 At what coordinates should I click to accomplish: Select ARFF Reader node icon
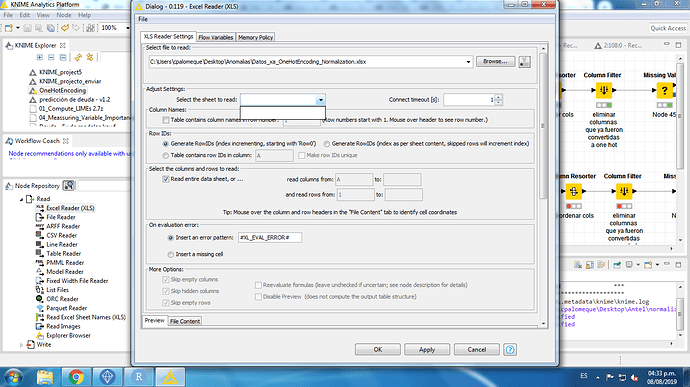39,226
